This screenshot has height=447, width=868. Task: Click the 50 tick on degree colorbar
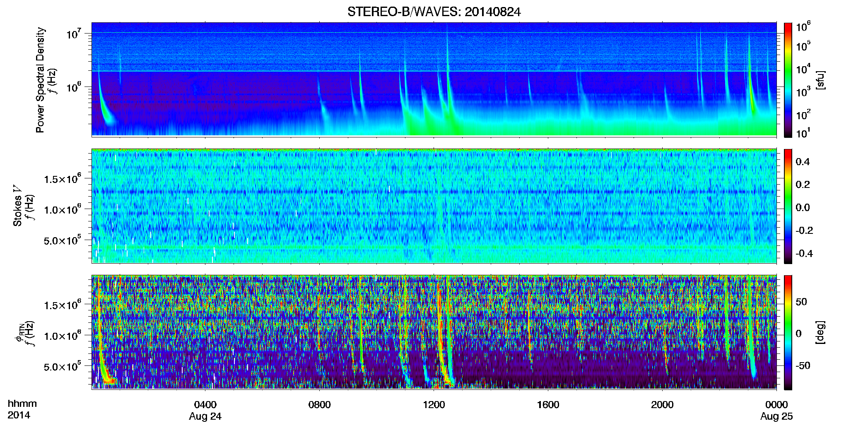(801, 302)
